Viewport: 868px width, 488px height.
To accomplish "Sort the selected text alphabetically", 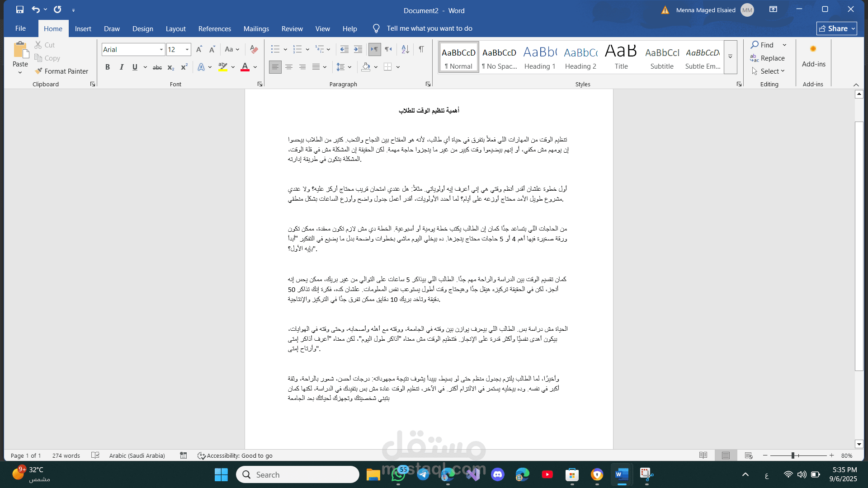I will click(405, 49).
